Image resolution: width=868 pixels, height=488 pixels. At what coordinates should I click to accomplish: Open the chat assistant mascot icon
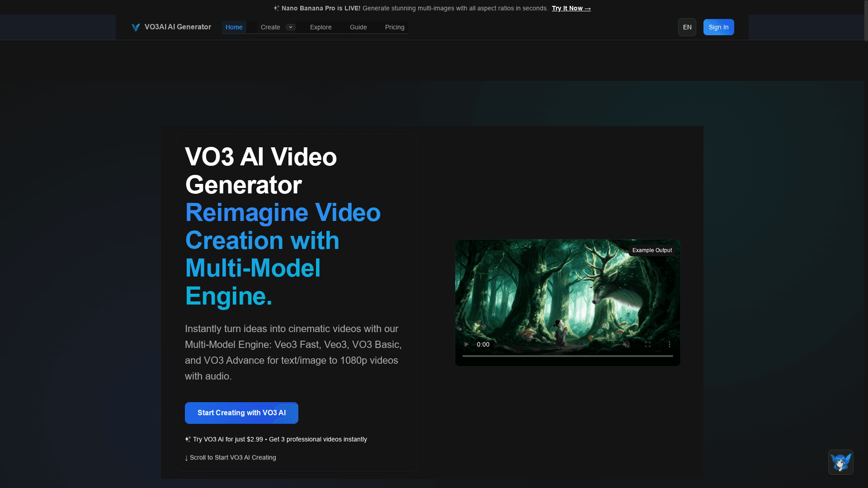(x=840, y=462)
